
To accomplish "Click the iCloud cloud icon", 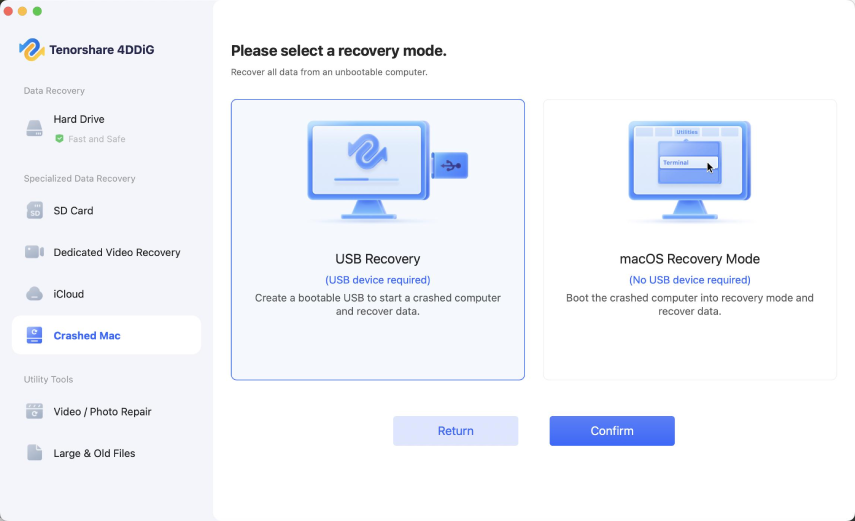I will coord(35,294).
